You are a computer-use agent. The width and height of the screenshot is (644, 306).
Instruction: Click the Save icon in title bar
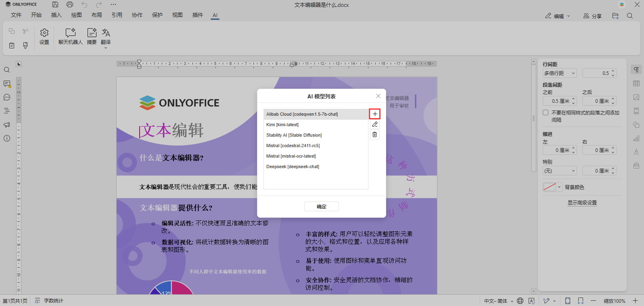click(55, 4)
